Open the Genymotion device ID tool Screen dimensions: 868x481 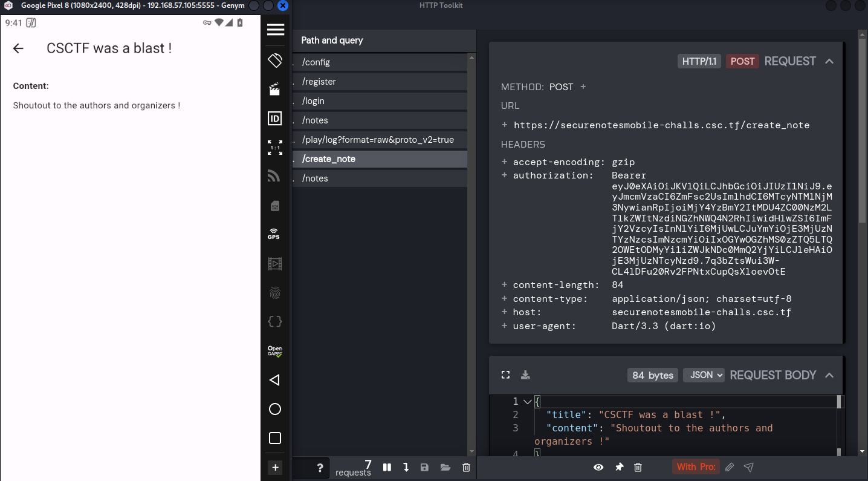(x=275, y=119)
